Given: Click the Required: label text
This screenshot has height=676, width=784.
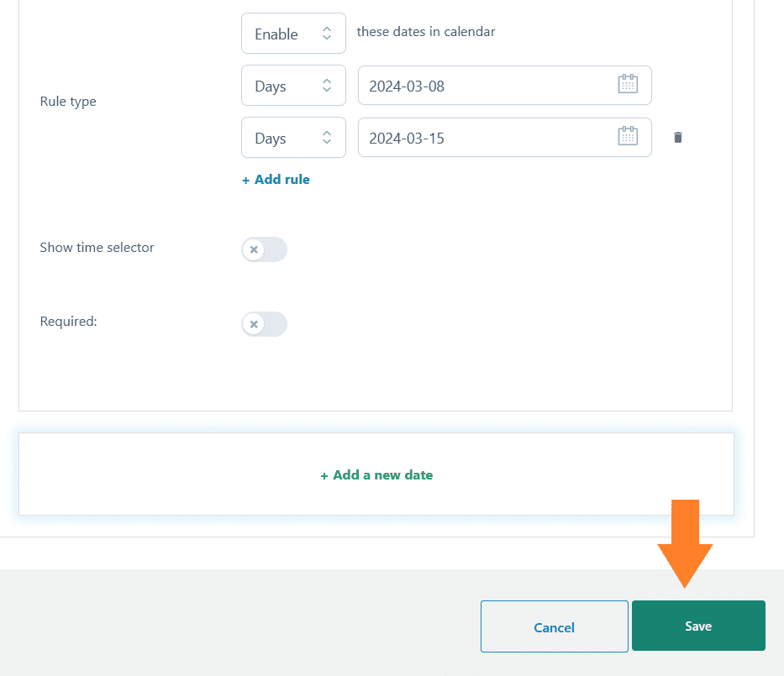Looking at the screenshot, I should click(x=69, y=322).
